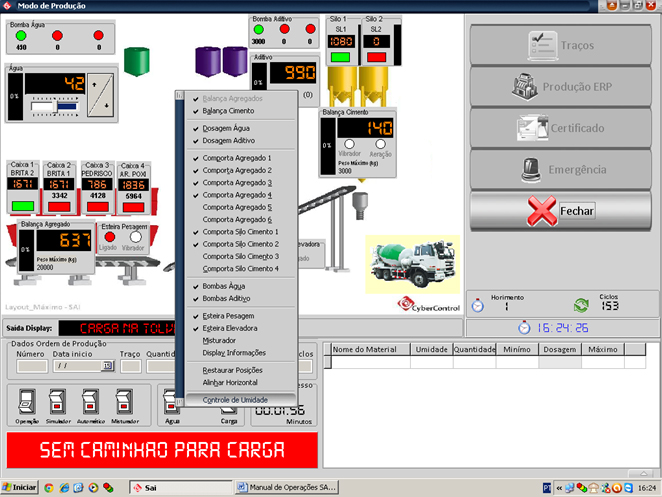Enable Comporta Agregado 5 display option

237,207
